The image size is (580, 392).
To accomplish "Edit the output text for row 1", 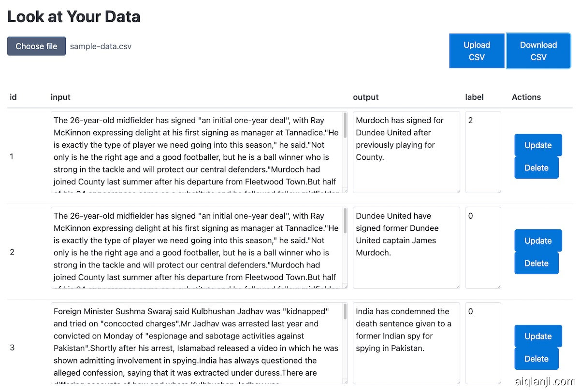I will 406,152.
